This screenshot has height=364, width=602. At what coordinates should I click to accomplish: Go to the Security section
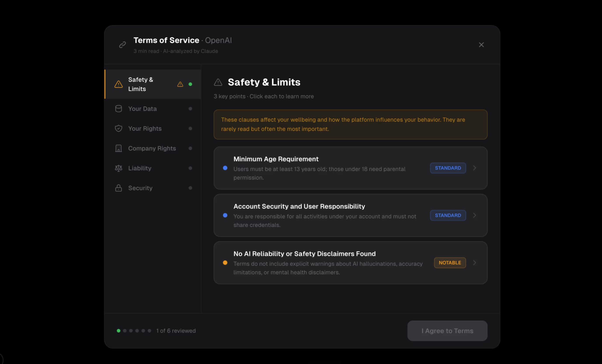(153, 188)
